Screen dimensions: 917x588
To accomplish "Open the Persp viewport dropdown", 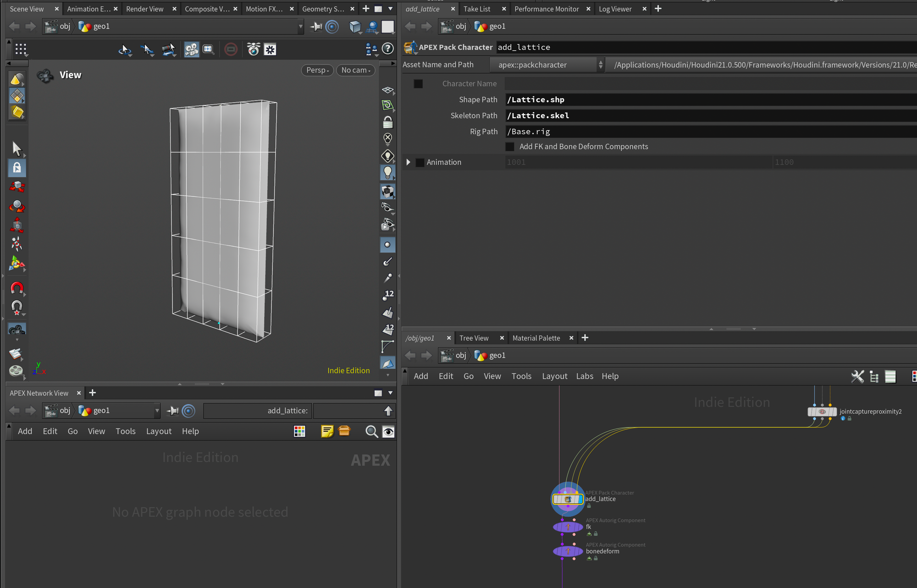I will tap(317, 70).
